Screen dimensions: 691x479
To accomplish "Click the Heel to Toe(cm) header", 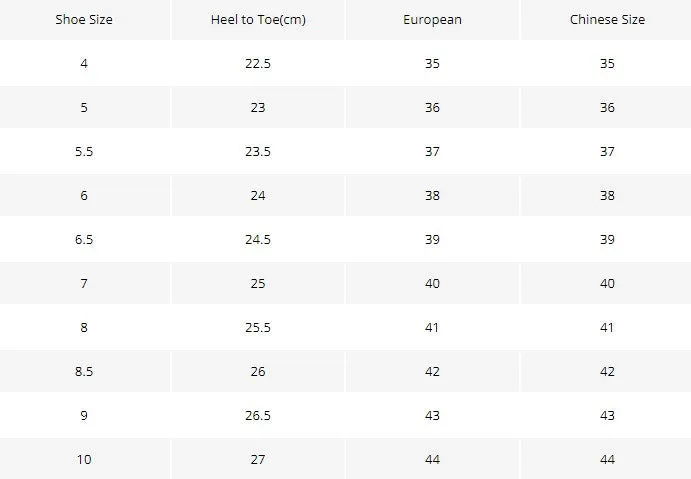I will click(x=258, y=19).
